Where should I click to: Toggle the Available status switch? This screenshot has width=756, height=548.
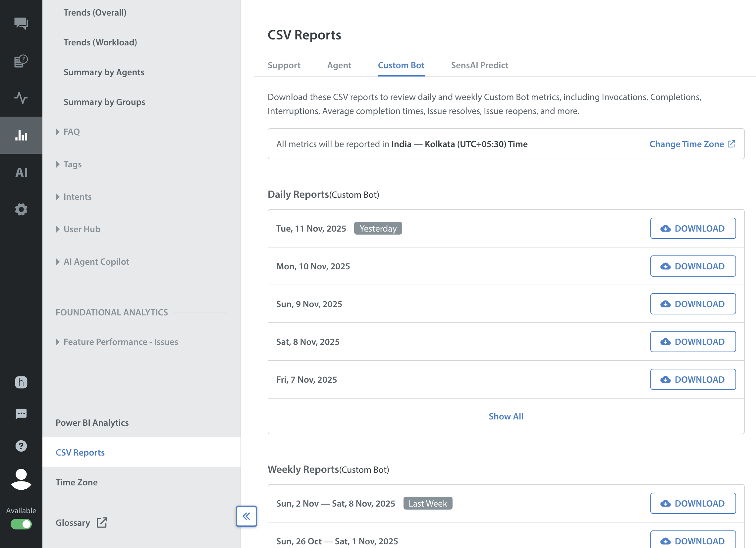click(21, 524)
